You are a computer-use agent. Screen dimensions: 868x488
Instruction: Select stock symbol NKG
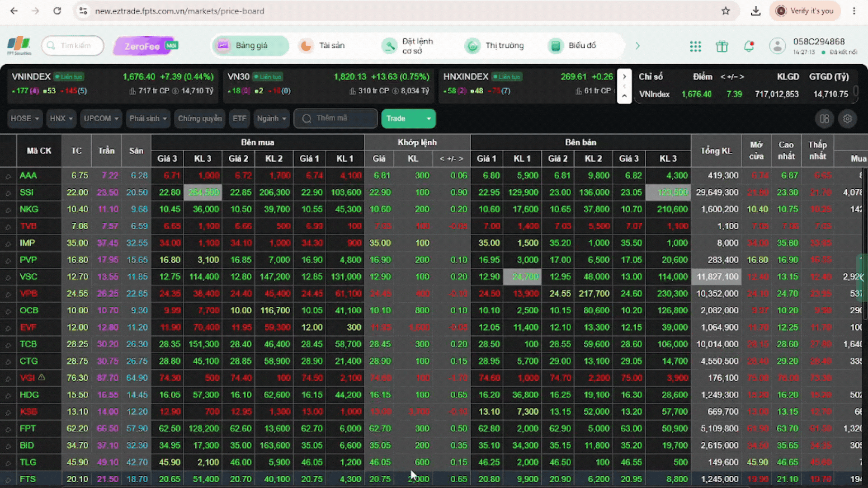[29, 209]
